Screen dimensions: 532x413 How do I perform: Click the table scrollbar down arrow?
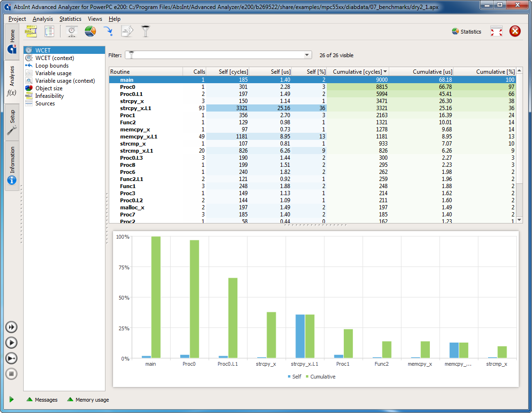[519, 220]
